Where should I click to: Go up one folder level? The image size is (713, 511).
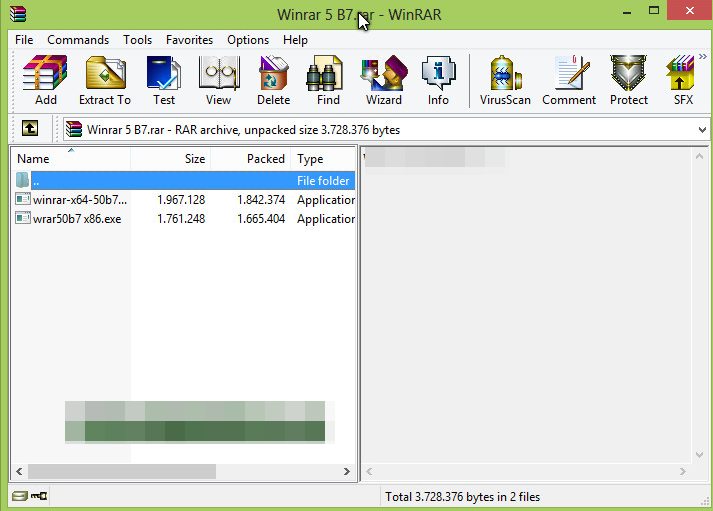pyautogui.click(x=30, y=129)
